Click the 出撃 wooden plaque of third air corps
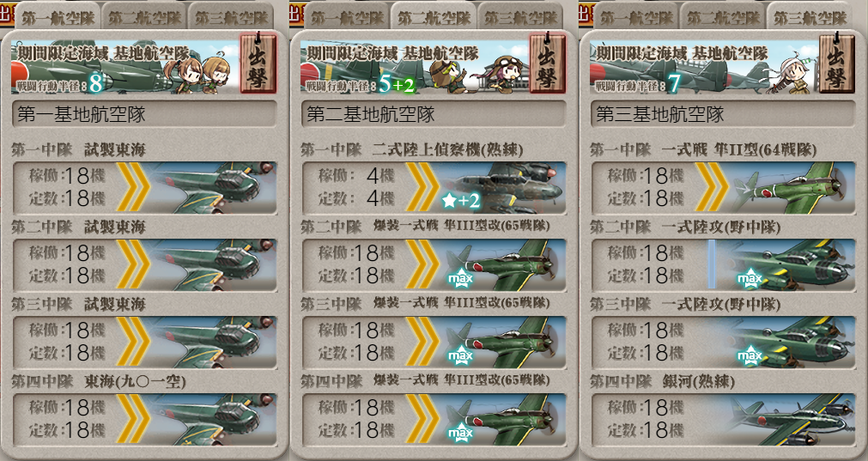Viewport: 868px width, 461px height. click(836, 63)
